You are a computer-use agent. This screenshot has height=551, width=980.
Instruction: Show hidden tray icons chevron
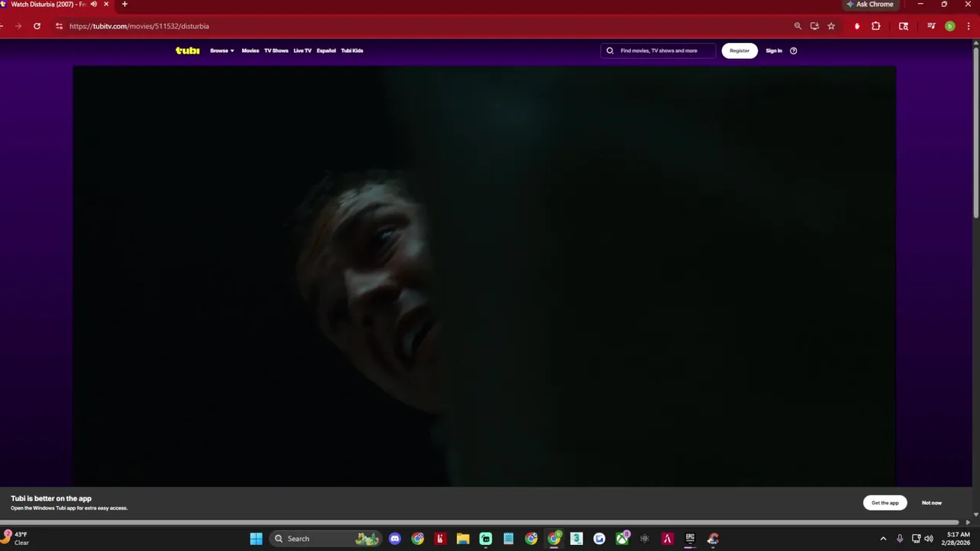[883, 539]
